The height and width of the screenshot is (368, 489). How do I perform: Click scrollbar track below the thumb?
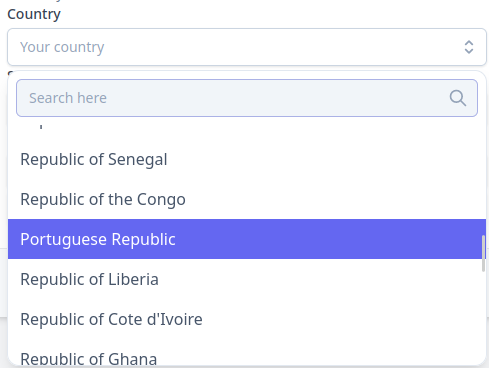[483, 317]
